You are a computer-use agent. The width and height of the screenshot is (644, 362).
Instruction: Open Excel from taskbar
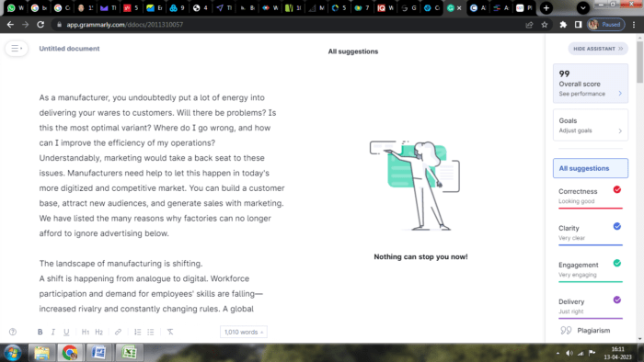pyautogui.click(x=129, y=353)
